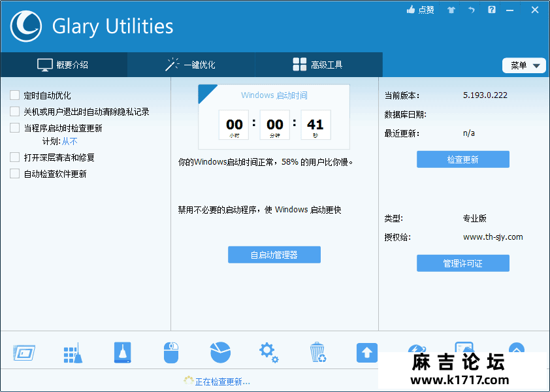Click the 分钟 counter showing 00
The image size is (550, 392).
[274, 125]
